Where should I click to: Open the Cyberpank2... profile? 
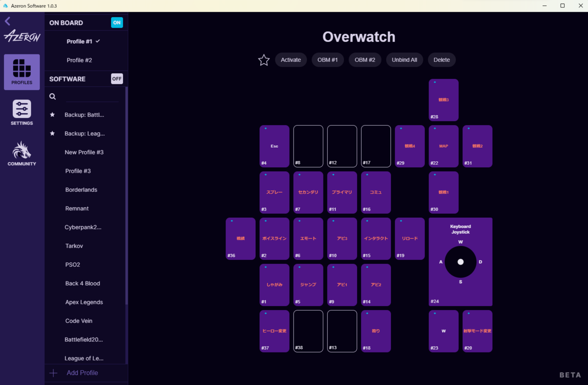coord(84,227)
